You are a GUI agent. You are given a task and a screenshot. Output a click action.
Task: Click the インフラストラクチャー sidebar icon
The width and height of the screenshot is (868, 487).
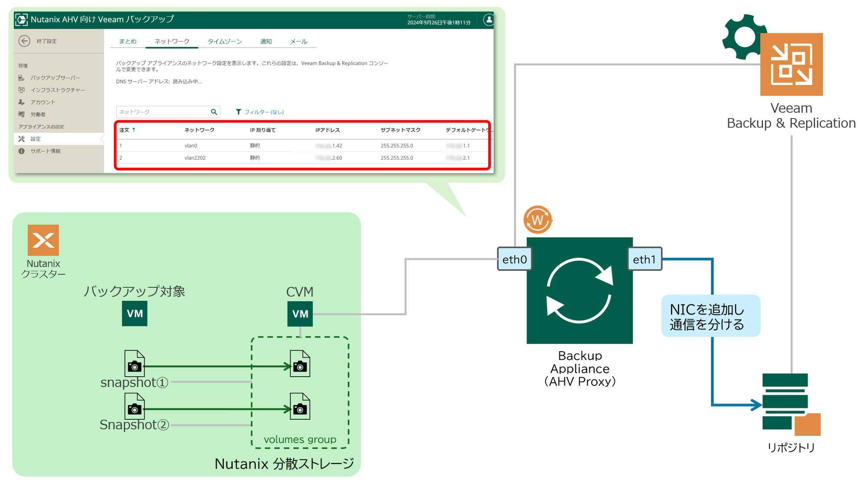pyautogui.click(x=21, y=90)
